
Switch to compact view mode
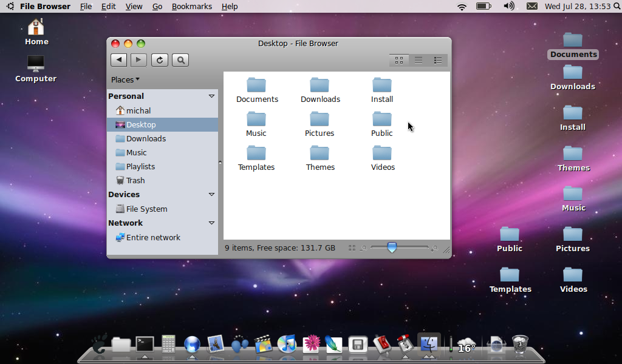(x=437, y=60)
